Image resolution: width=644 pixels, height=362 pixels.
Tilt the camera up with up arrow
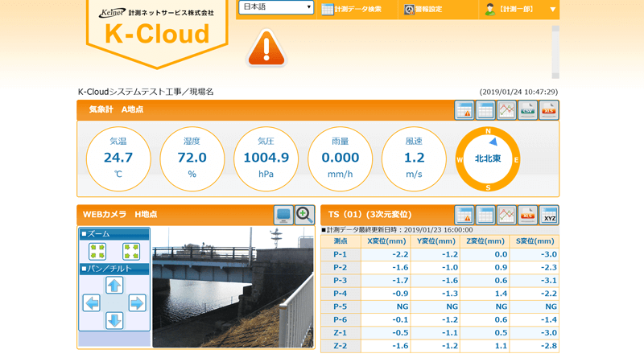(114, 286)
